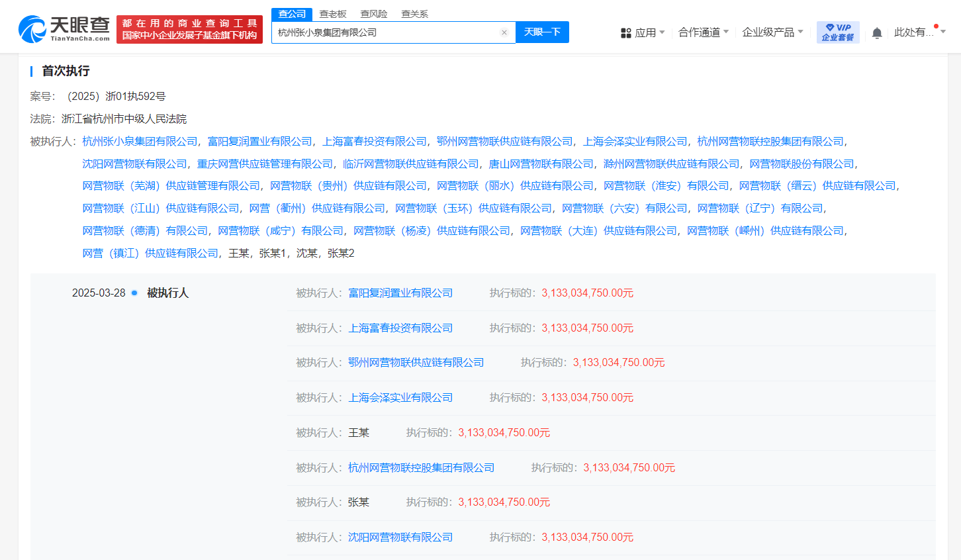Switch to the 查关系 tab
The width and height of the screenshot is (961, 560).
pos(416,13)
